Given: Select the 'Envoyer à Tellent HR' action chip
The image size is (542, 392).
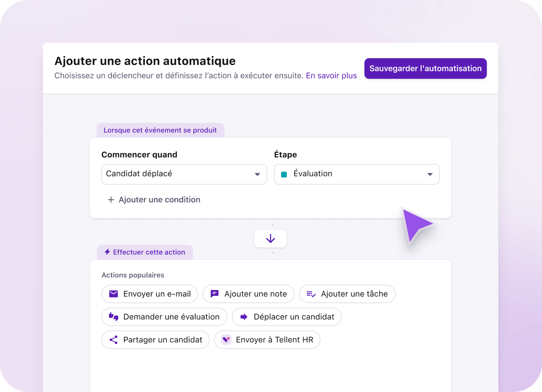Looking at the screenshot, I should coord(267,340).
